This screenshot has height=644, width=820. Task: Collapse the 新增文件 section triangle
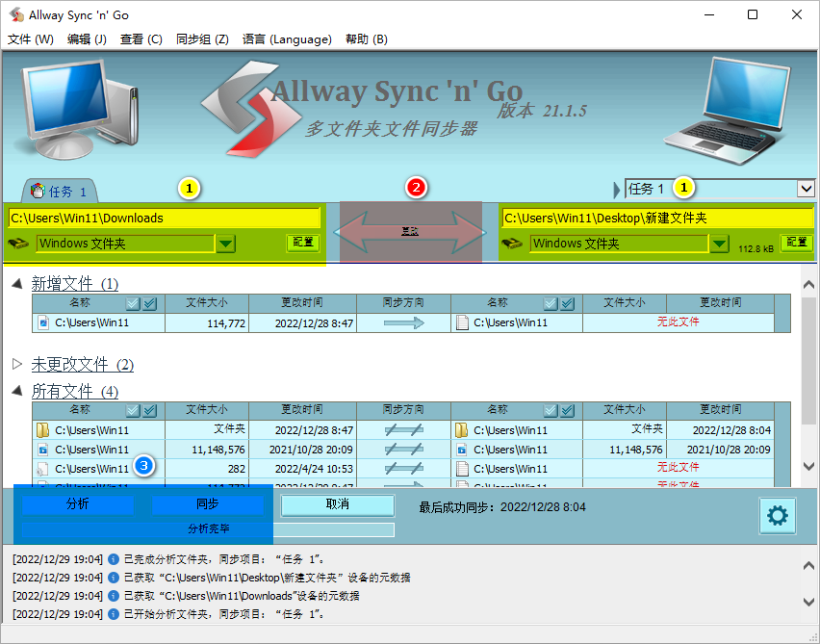[16, 284]
